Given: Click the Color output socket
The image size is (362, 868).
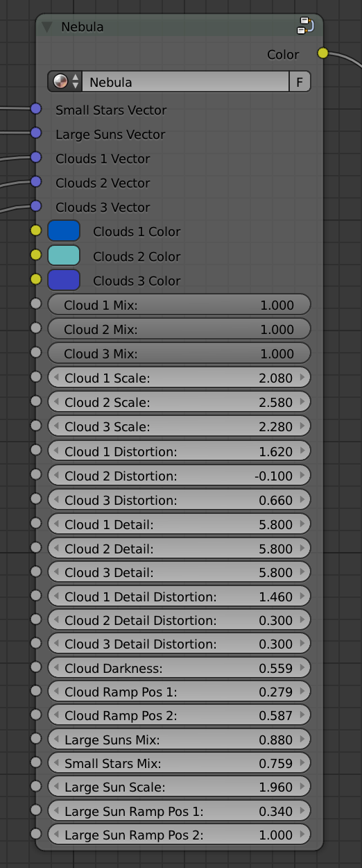Looking at the screenshot, I should (x=322, y=53).
